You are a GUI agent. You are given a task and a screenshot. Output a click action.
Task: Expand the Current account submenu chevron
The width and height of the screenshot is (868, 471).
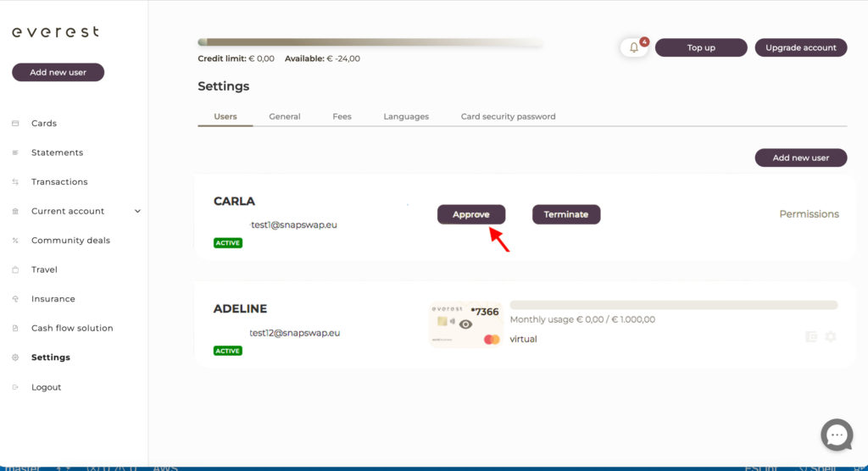(137, 212)
